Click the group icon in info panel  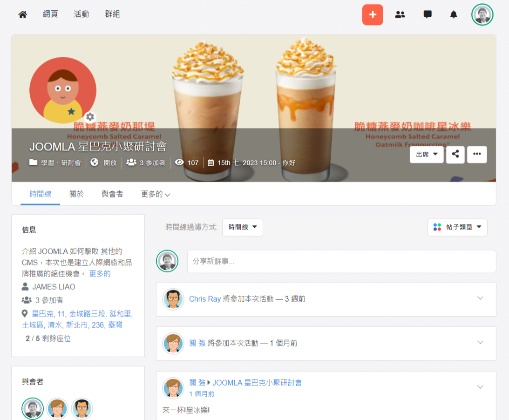[27, 300]
